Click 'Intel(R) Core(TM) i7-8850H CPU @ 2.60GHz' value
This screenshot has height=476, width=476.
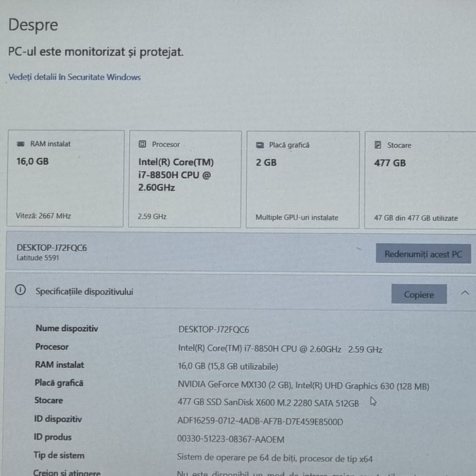(x=260, y=348)
